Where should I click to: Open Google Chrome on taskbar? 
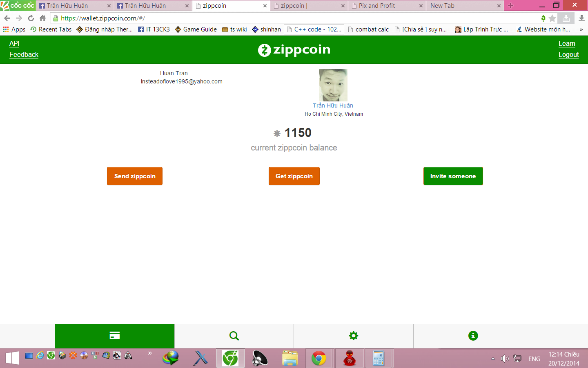point(319,358)
